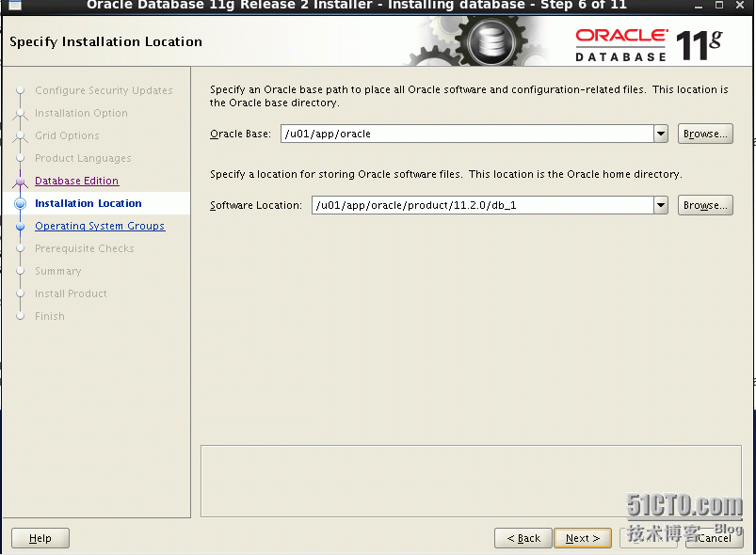
Task: Click the Operating System Groups step bullet icon
Action: pyautogui.click(x=21, y=226)
